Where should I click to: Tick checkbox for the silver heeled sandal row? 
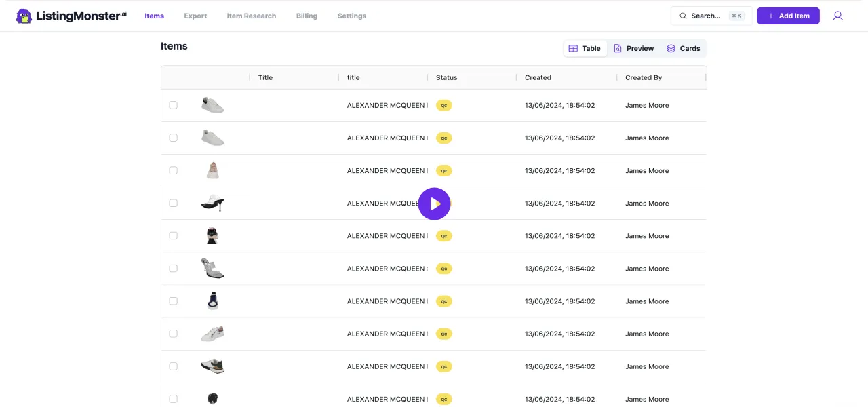coord(173,268)
